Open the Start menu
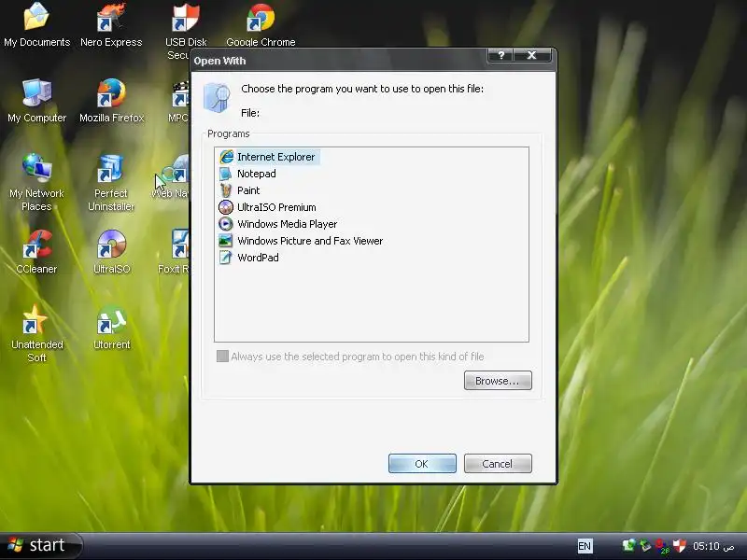The width and height of the screenshot is (747, 560). click(40, 546)
